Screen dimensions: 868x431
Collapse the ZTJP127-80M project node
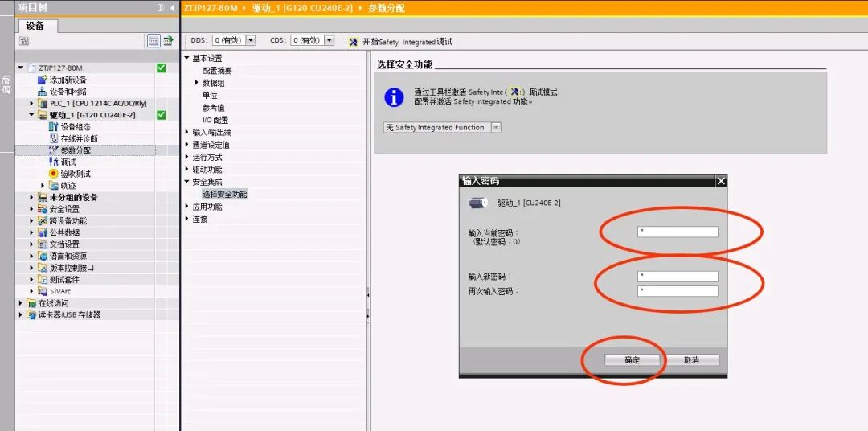[x=21, y=68]
